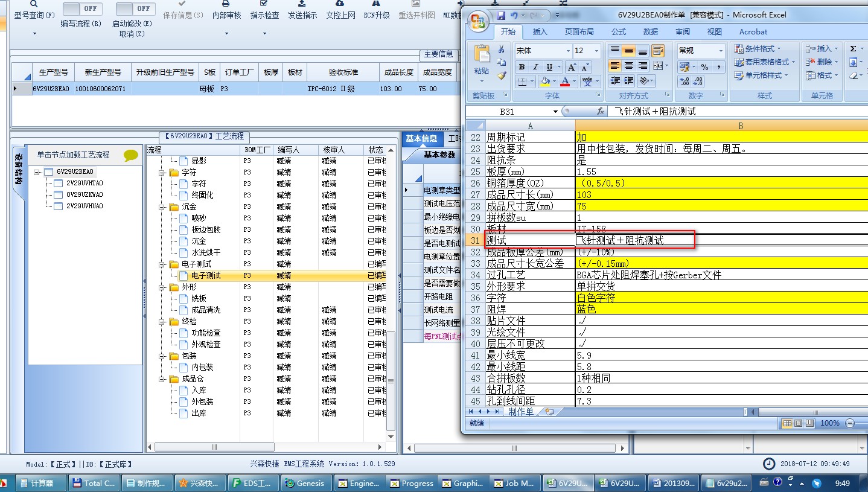The width and height of the screenshot is (868, 492).
Task: Open the 常规 number format dropdown
Action: [721, 51]
